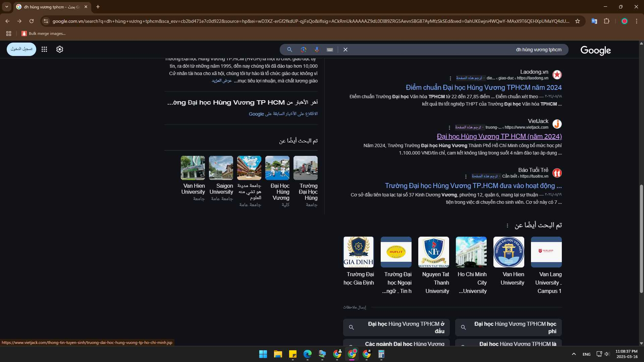Bookmark this page with the star icon
The image size is (644, 362).
point(578,21)
